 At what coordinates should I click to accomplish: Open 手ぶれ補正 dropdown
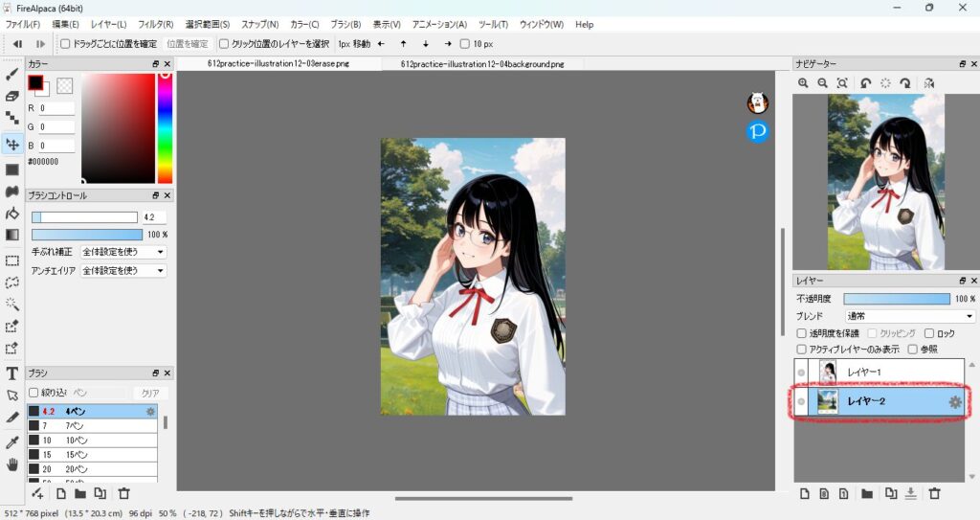point(123,252)
